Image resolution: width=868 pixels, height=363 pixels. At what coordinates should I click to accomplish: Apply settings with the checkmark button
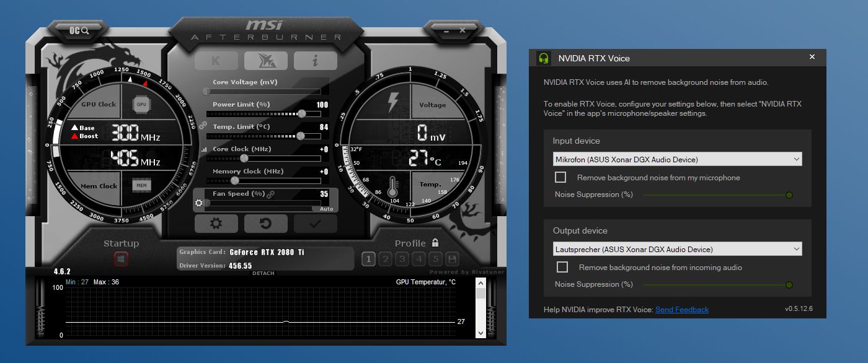[x=315, y=224]
